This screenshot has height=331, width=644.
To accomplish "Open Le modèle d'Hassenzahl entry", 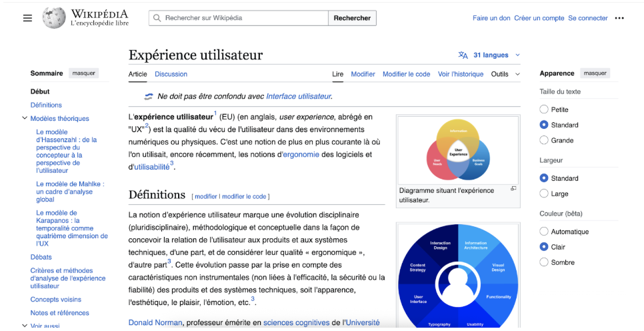I will [x=67, y=151].
